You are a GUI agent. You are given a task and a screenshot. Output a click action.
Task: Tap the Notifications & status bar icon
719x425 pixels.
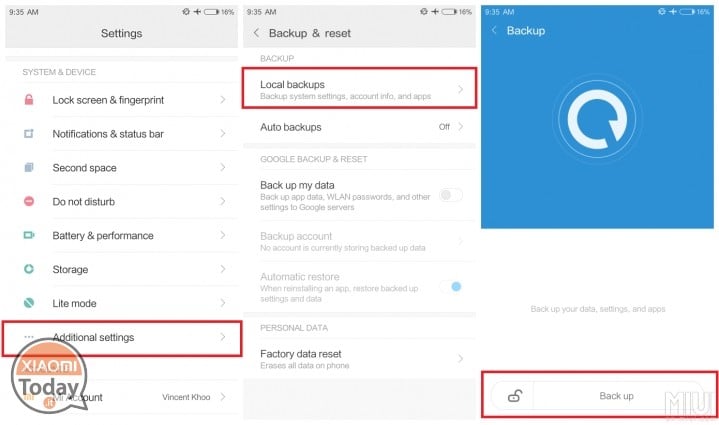click(29, 133)
